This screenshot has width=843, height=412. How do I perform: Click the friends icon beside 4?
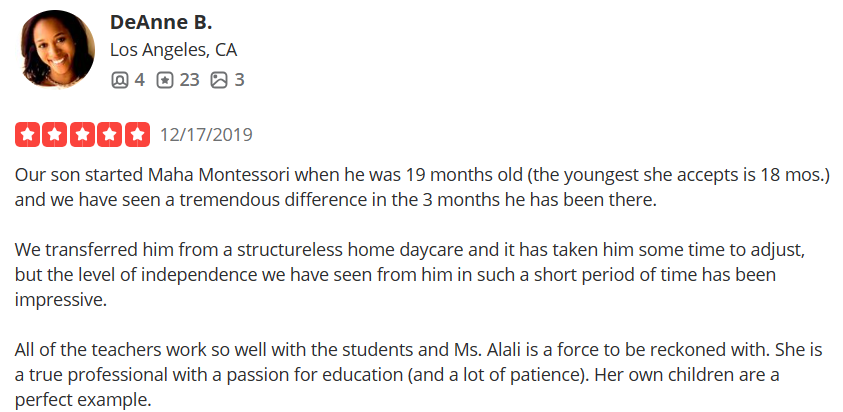119,81
